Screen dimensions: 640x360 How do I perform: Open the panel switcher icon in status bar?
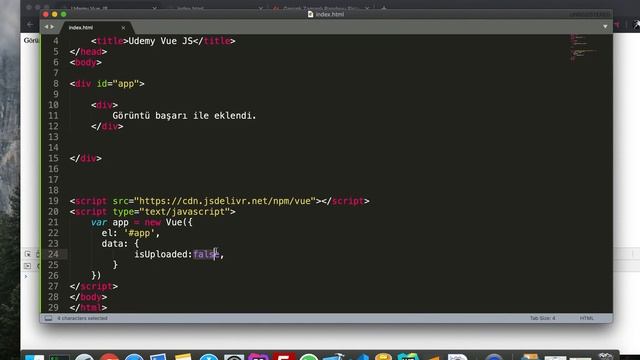tap(48, 318)
